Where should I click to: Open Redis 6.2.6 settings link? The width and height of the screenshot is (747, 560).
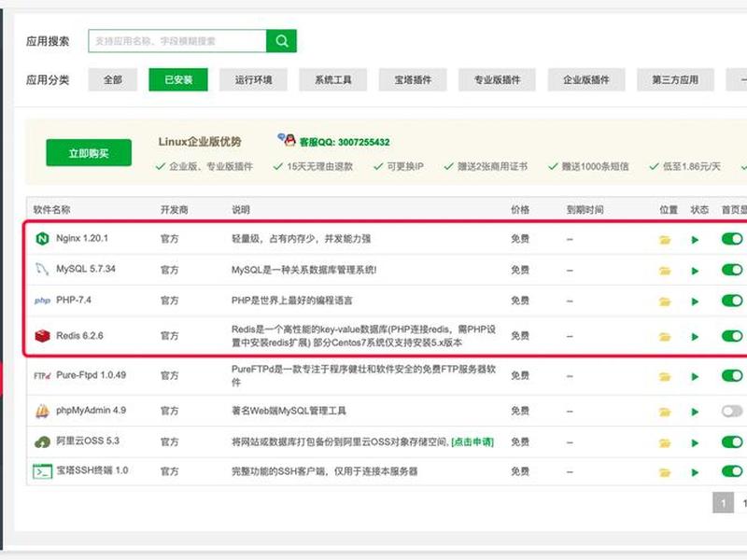(x=79, y=335)
